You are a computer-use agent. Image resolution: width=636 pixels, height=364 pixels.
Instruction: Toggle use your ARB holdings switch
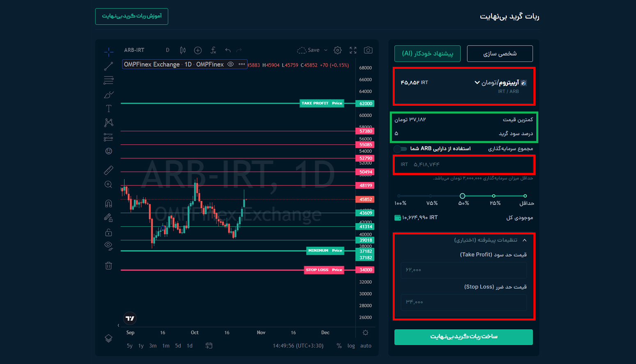coord(400,149)
